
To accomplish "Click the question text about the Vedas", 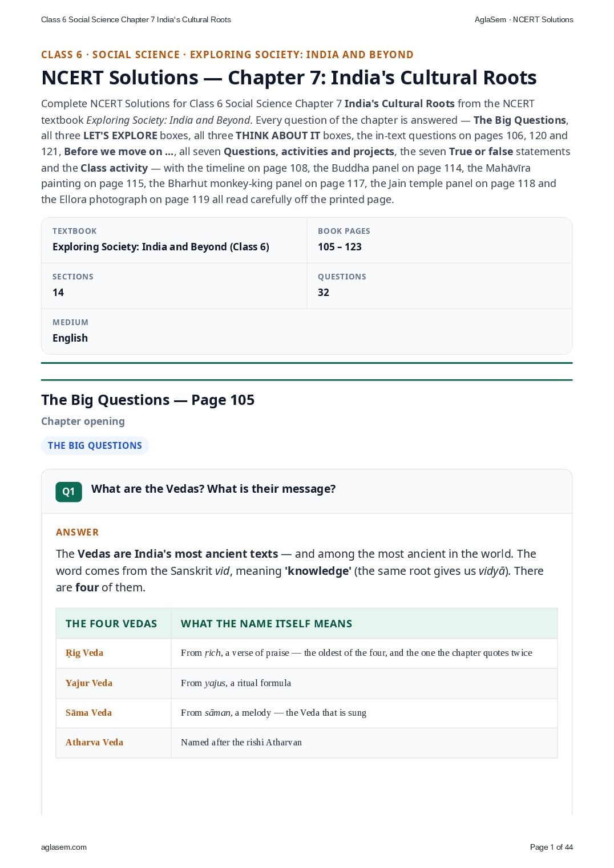I will click(213, 489).
